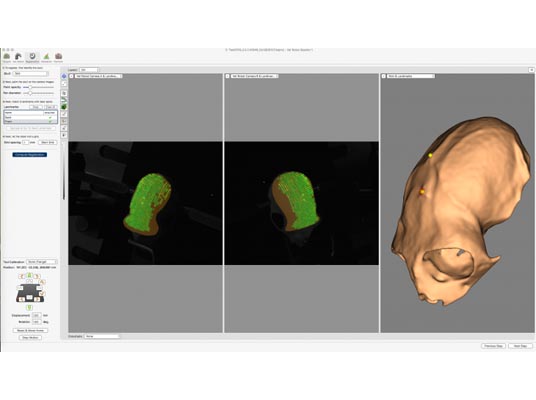The height and width of the screenshot is (400, 536).
Task: Open the Tool Calibration dropdown
Action: coord(41,262)
